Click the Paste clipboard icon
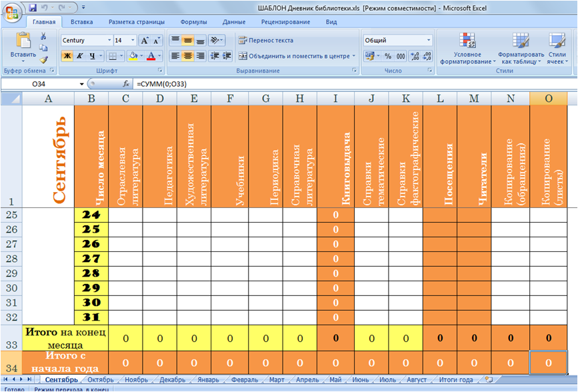 23,41
